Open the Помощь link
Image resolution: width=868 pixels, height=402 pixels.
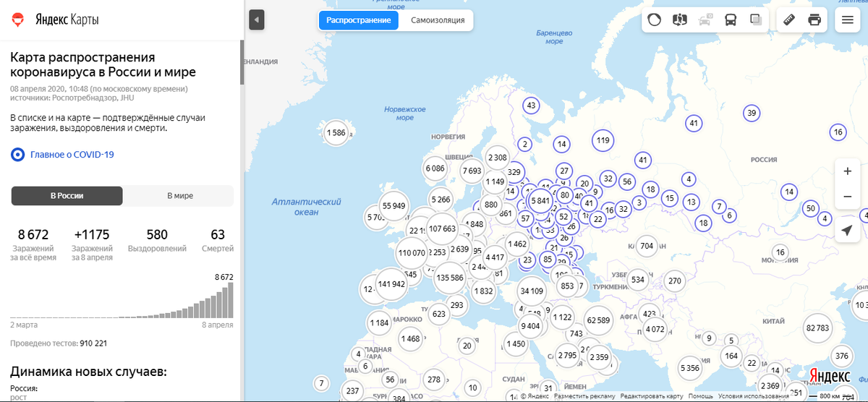pos(700,396)
